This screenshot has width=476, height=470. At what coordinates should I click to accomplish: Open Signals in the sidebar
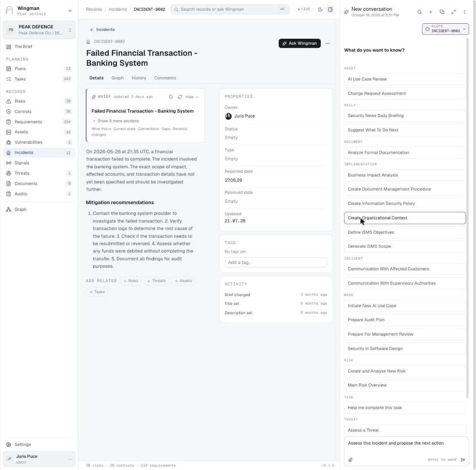tap(39, 163)
